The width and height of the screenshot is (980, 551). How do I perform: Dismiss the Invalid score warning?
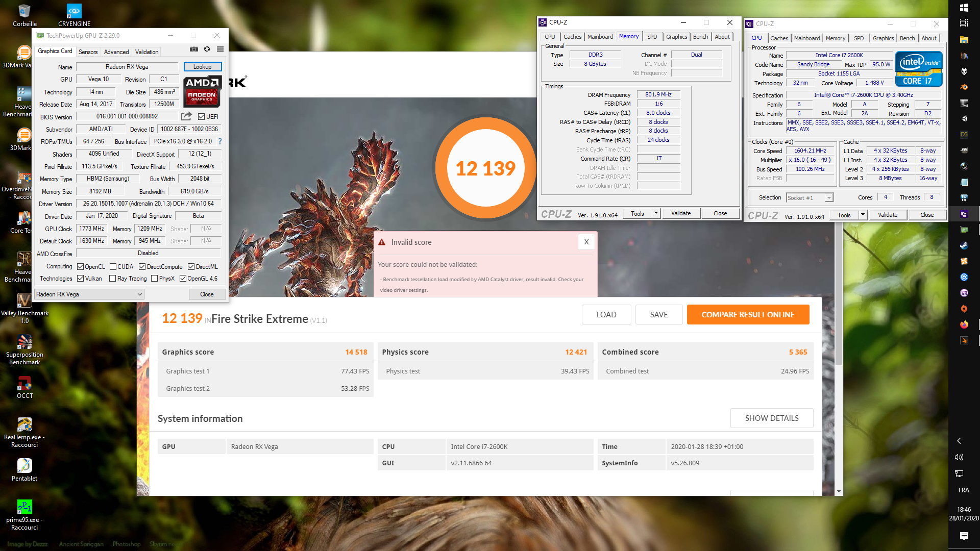586,242
